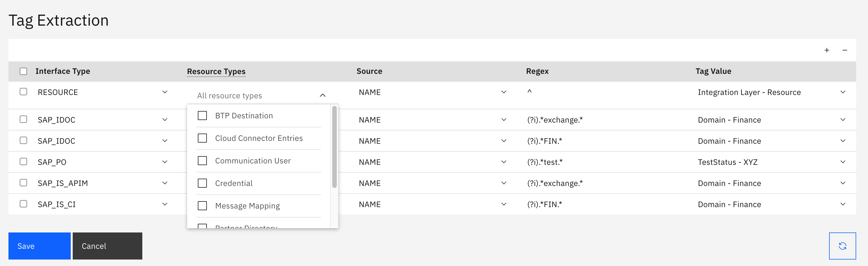
Task: Check the RESOURCE row checkbox
Action: pyautogui.click(x=23, y=92)
